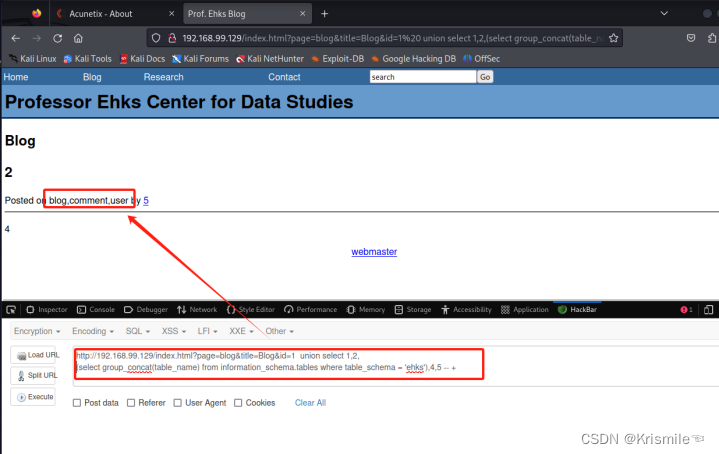Reload the page using the refresh icon

57,39
